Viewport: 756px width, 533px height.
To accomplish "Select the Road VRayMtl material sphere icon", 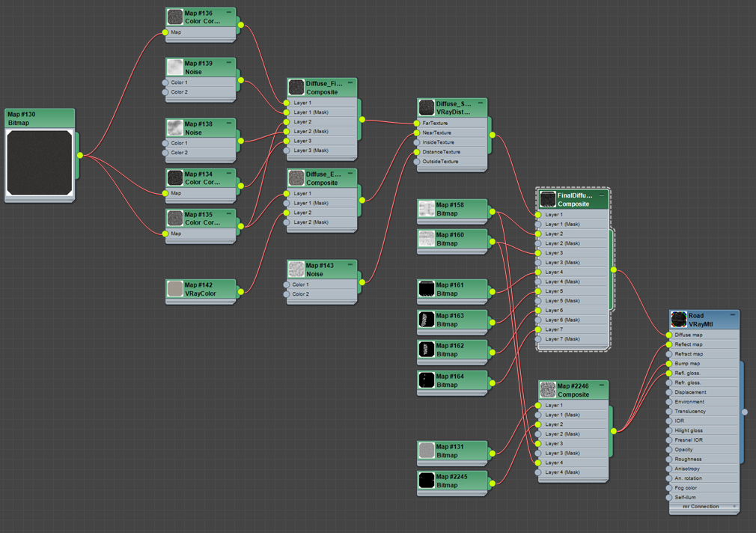I will (678, 320).
